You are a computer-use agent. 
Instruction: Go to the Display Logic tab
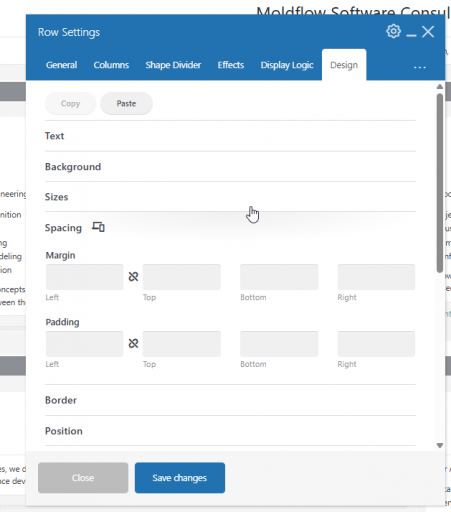(x=287, y=65)
